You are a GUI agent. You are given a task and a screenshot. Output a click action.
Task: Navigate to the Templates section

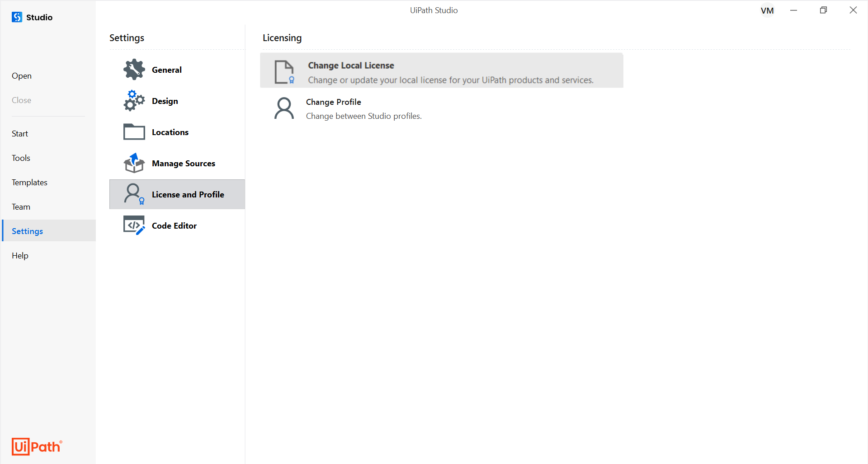pos(29,182)
